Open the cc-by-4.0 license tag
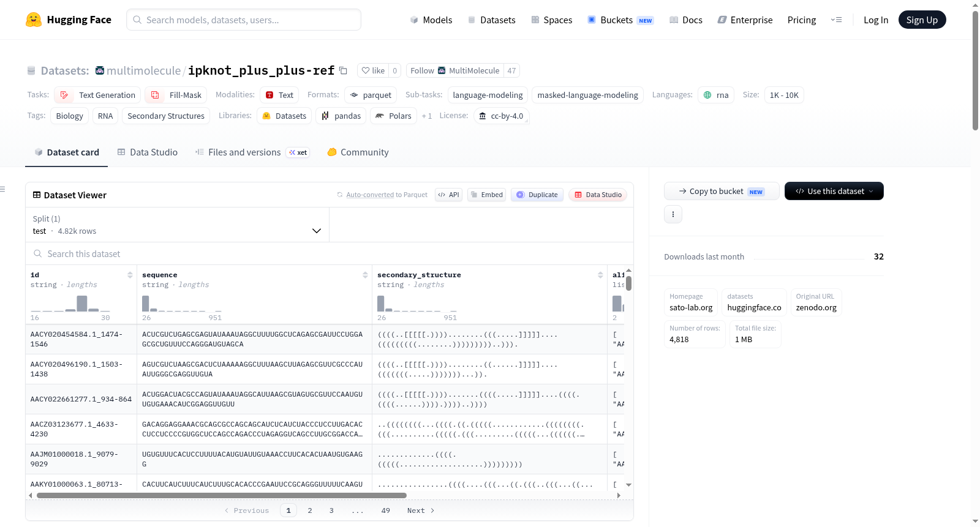This screenshot has height=527, width=980. click(x=501, y=116)
